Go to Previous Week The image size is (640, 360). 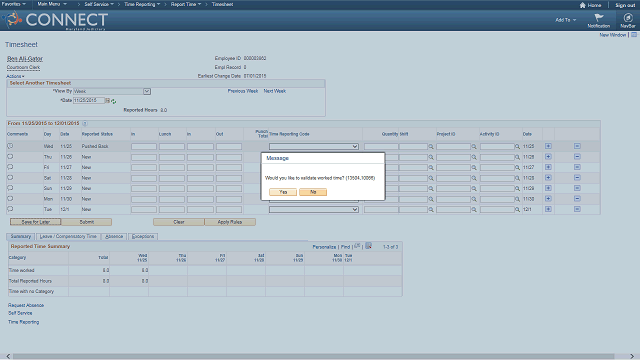click(x=243, y=91)
